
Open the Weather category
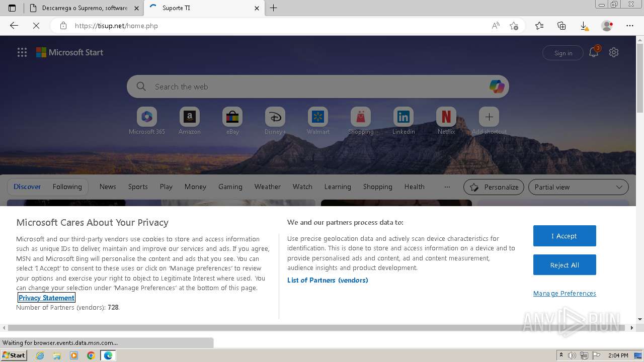[x=268, y=187]
